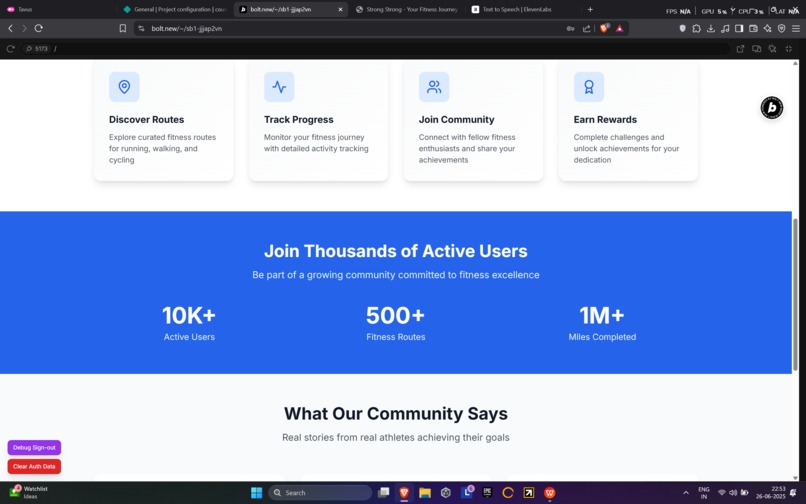Click the share icon in the address bar
806x504 pixels.
pyautogui.click(x=587, y=28)
